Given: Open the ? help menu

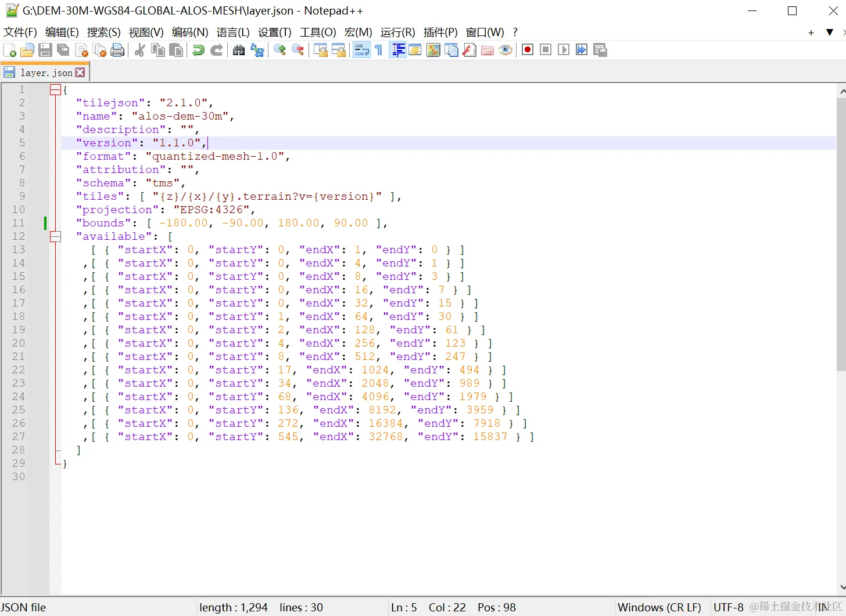Looking at the screenshot, I should 515,33.
